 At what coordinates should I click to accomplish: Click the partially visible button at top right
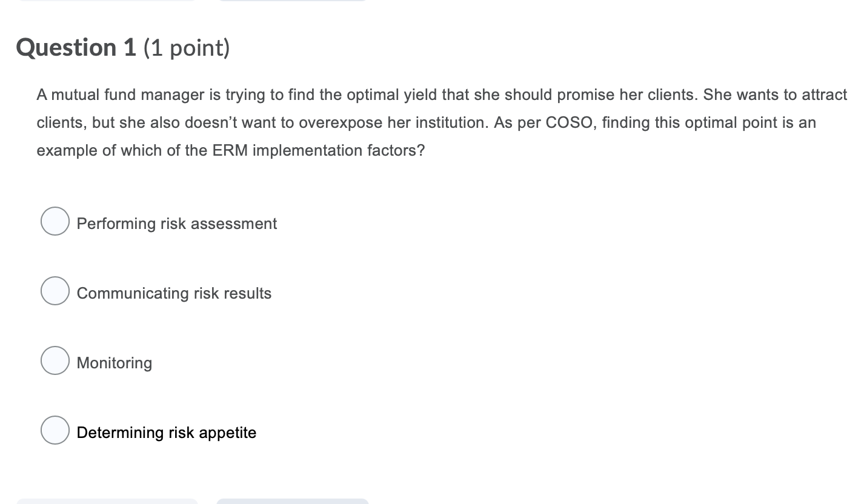[293, 2]
